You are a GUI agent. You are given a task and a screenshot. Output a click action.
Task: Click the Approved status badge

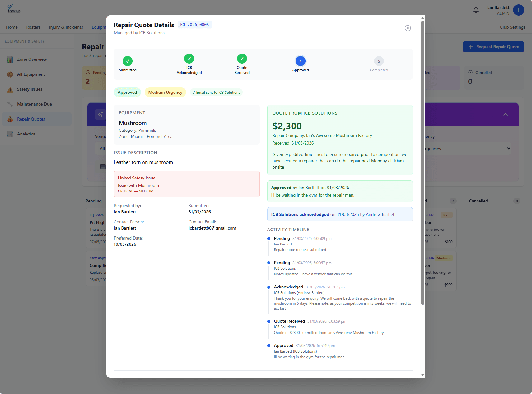pyautogui.click(x=127, y=92)
